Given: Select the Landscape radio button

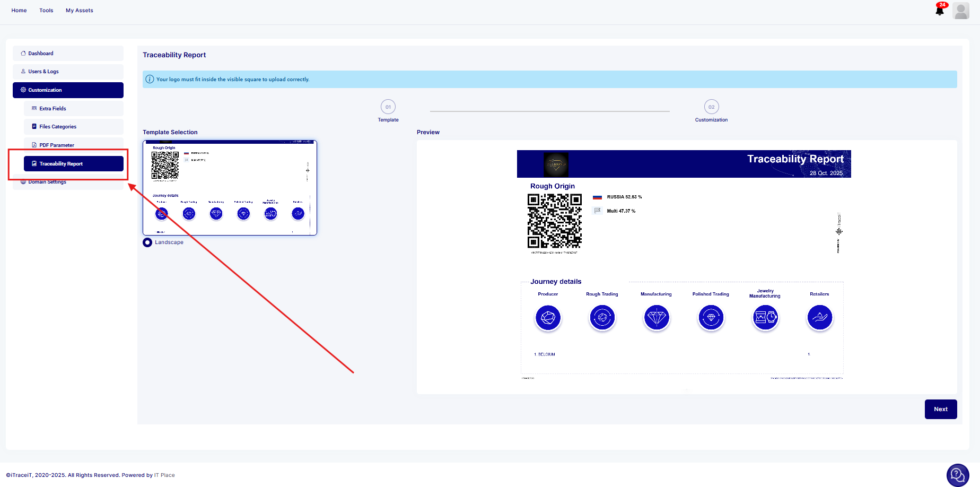Looking at the screenshot, I should 147,242.
